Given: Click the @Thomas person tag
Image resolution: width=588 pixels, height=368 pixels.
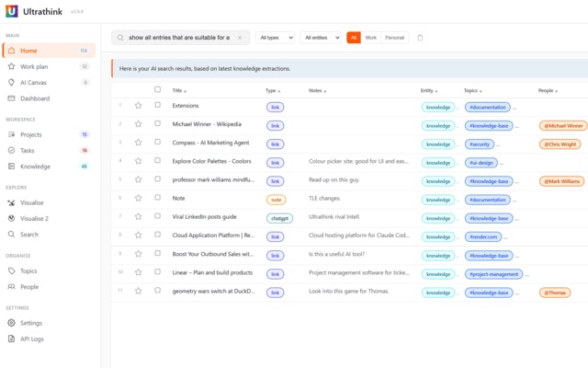Looking at the screenshot, I should tap(555, 293).
